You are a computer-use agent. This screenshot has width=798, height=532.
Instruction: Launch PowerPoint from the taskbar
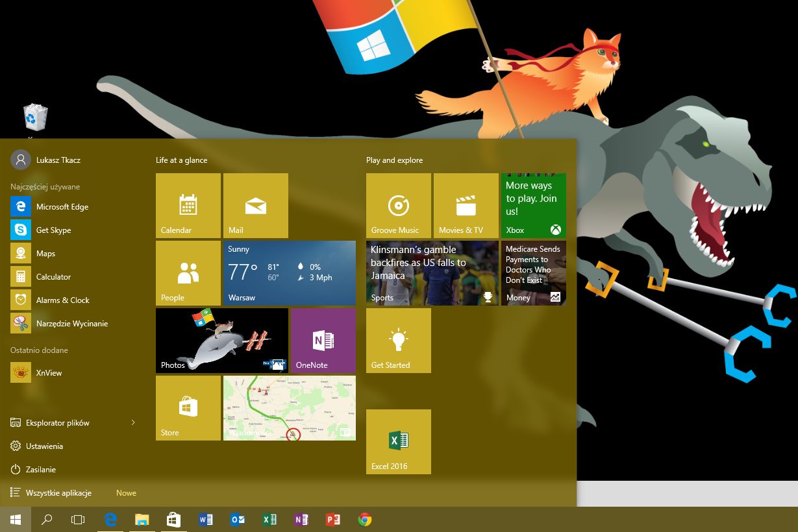coord(332,519)
